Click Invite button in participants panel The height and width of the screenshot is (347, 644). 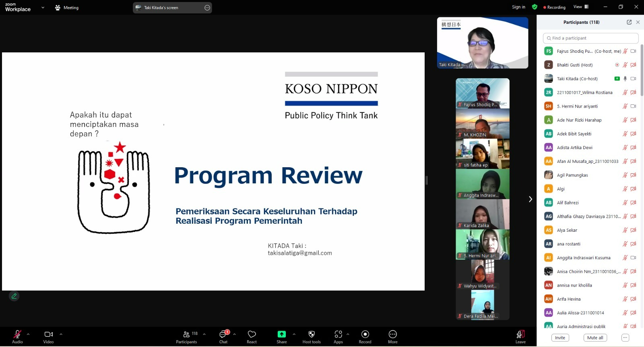pos(560,338)
